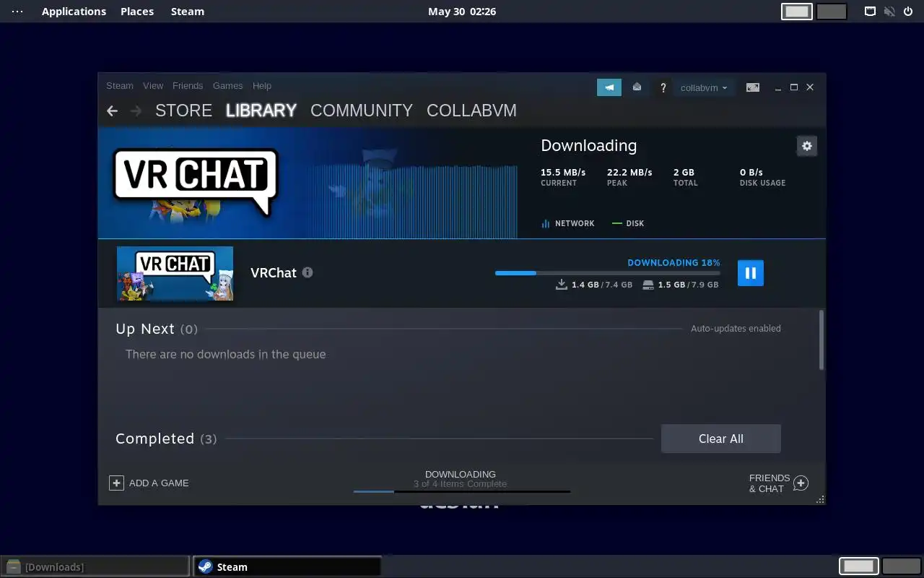Switch to the COMMUNITY tab
This screenshot has width=924, height=578.
tap(362, 111)
